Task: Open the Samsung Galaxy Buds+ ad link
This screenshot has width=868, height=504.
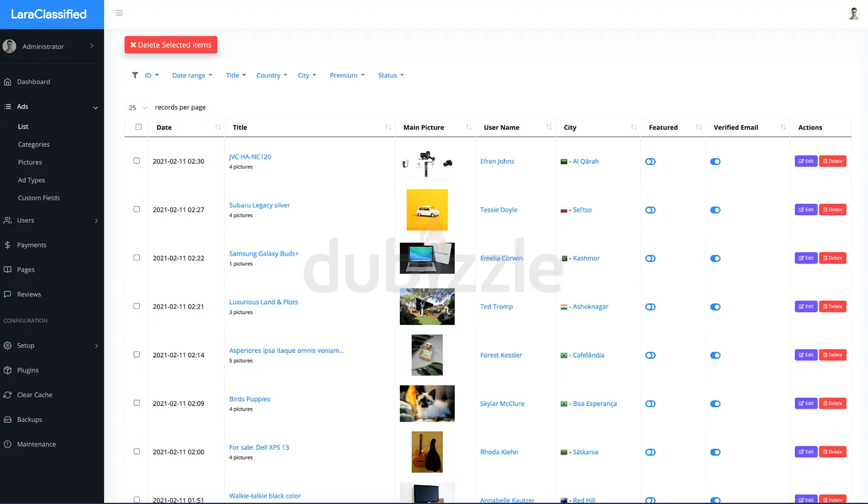Action: pos(263,253)
